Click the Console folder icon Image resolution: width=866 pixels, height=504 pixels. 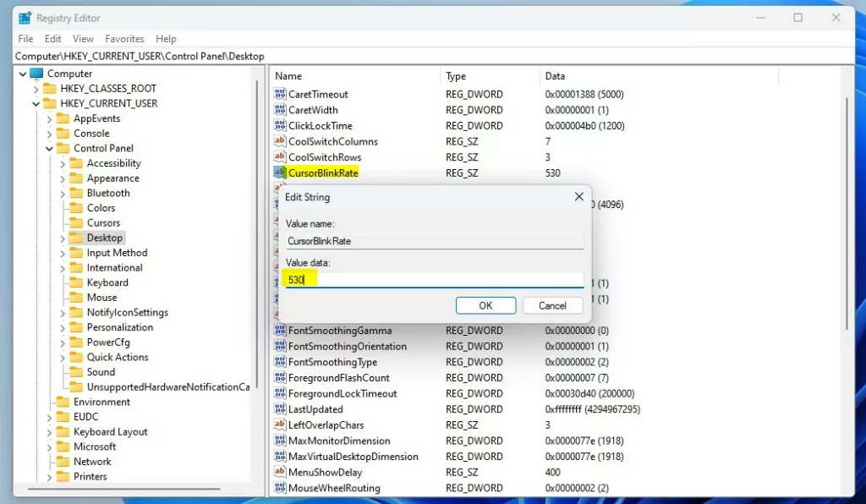click(x=63, y=133)
